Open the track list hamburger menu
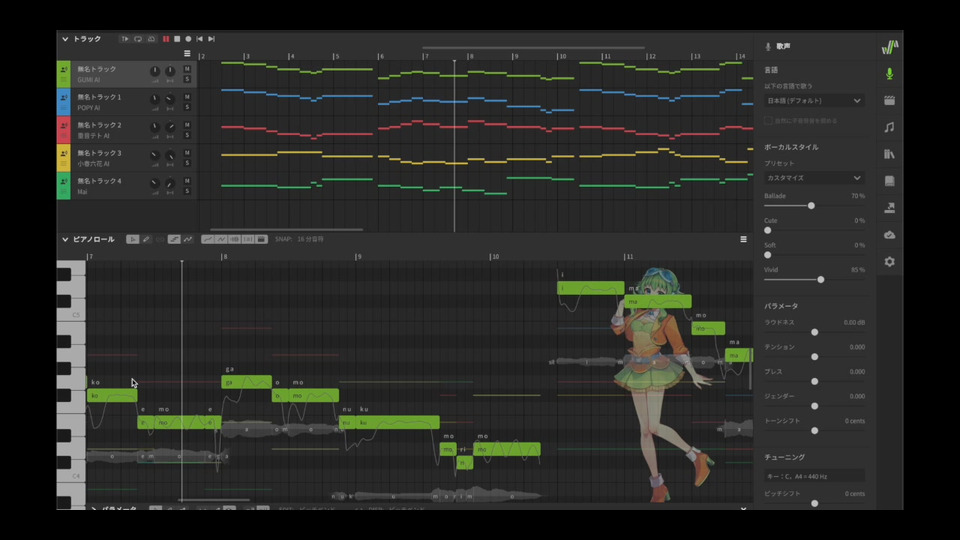The width and height of the screenshot is (960, 540). click(x=187, y=54)
